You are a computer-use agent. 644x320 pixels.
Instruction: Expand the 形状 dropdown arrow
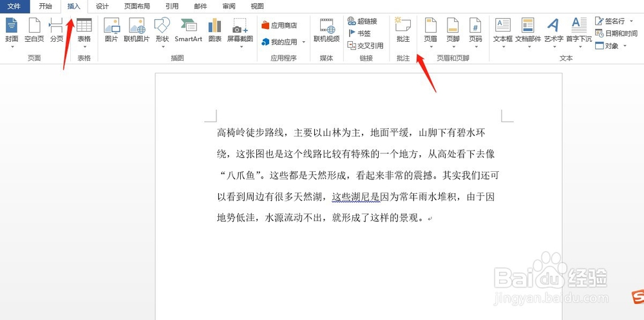pyautogui.click(x=162, y=46)
